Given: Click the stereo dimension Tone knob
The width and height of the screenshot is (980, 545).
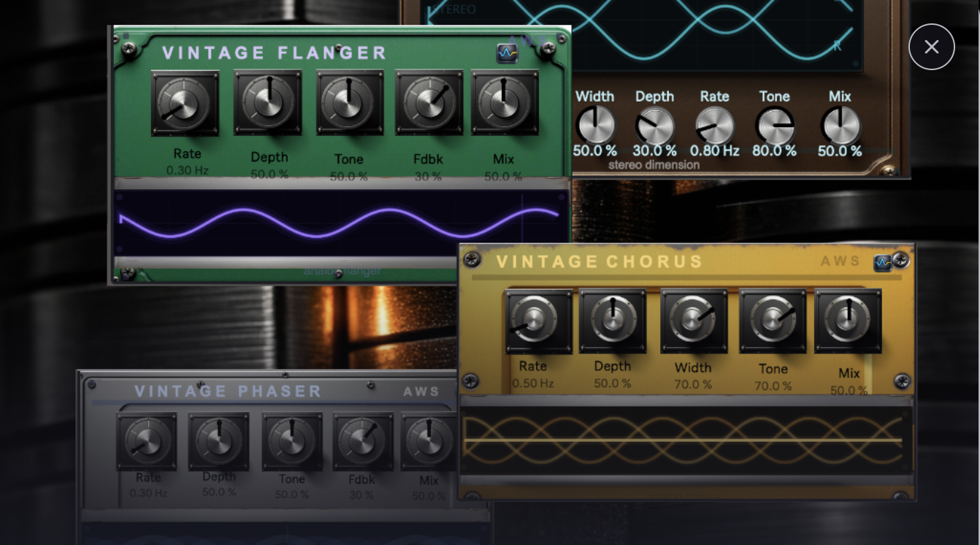Looking at the screenshot, I should pos(775,126).
